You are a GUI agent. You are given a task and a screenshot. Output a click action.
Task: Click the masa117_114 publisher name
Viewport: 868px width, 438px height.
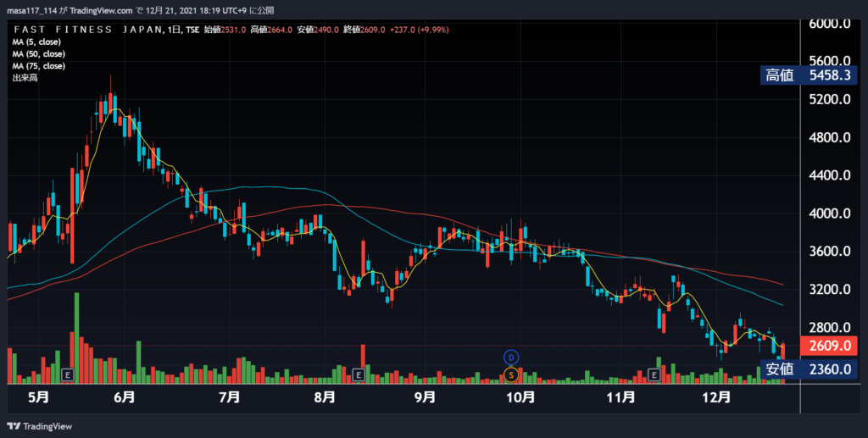(x=31, y=11)
